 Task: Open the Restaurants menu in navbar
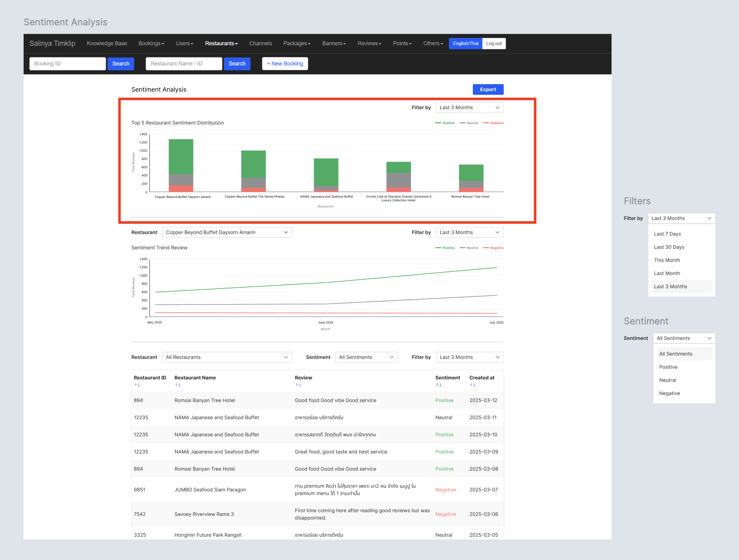pyautogui.click(x=221, y=44)
